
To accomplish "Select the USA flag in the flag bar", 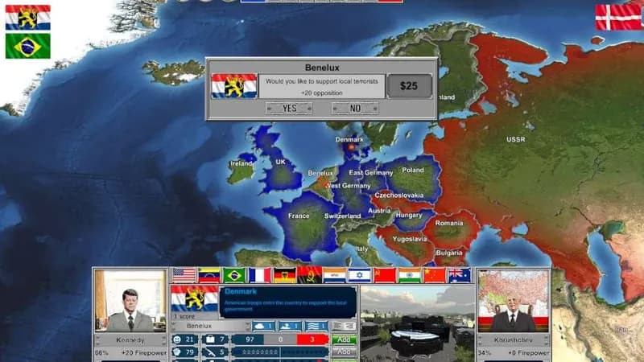I will coord(184,275).
